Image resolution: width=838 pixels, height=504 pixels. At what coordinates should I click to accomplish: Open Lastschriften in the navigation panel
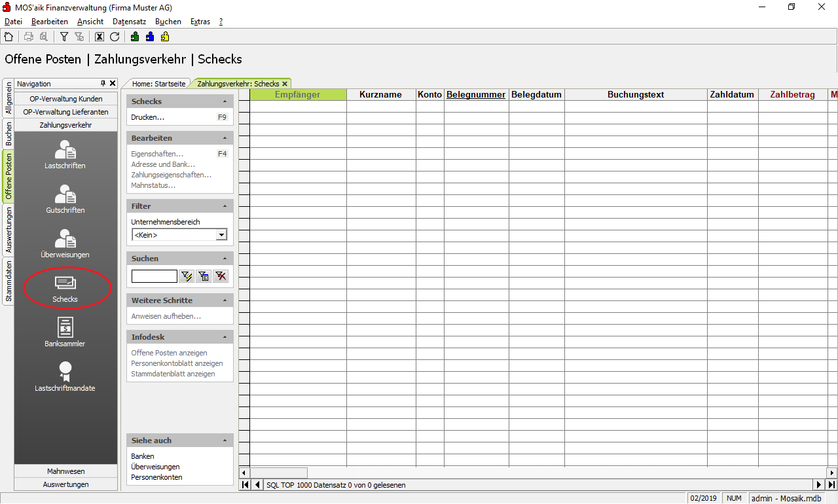[65, 154]
